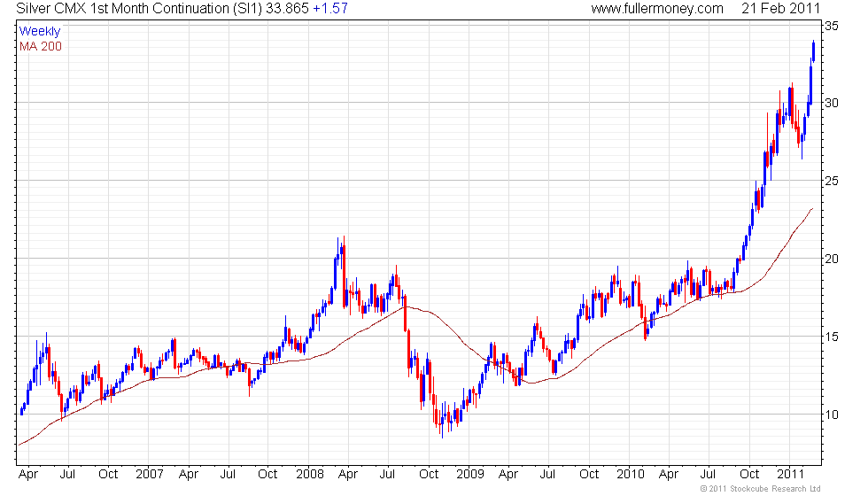This screenshot has width=868, height=496.
Task: Click the y-axis label 20
Action: click(x=832, y=259)
